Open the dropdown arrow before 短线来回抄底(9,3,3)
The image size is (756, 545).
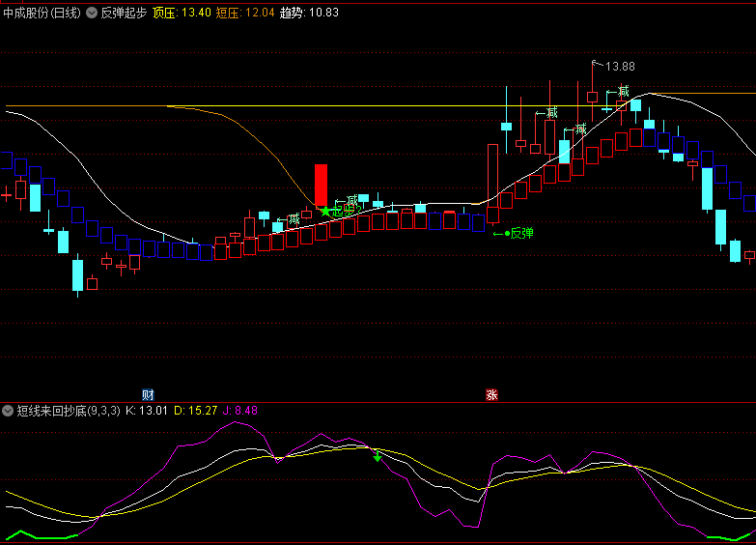click(x=8, y=411)
